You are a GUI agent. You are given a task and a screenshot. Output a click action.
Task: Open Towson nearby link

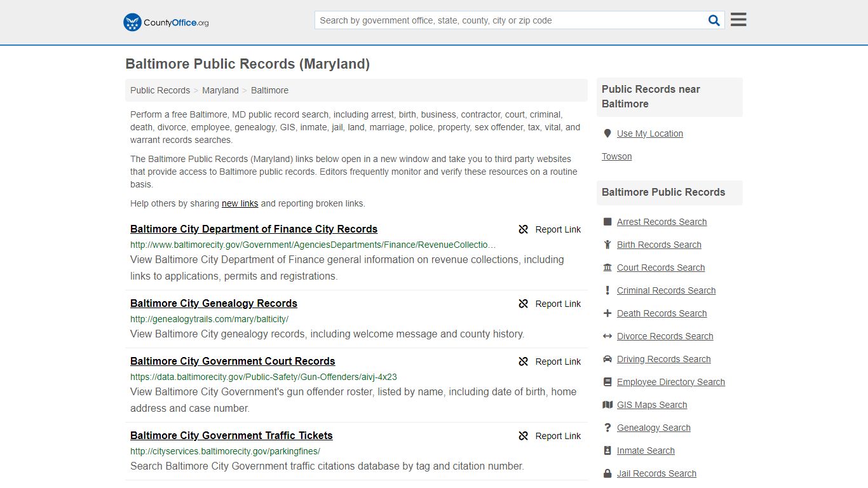[x=616, y=156]
